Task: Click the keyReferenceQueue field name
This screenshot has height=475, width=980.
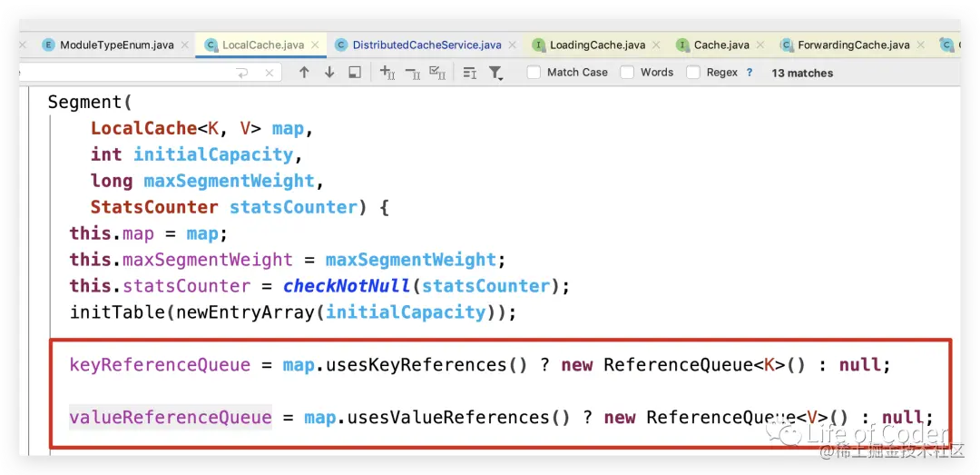Action: tap(160, 365)
